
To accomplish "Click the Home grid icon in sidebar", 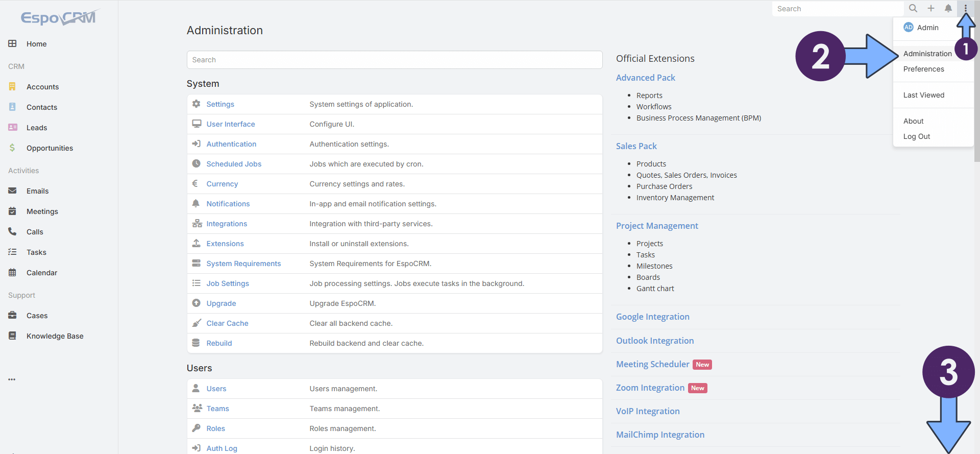I will pos(12,43).
